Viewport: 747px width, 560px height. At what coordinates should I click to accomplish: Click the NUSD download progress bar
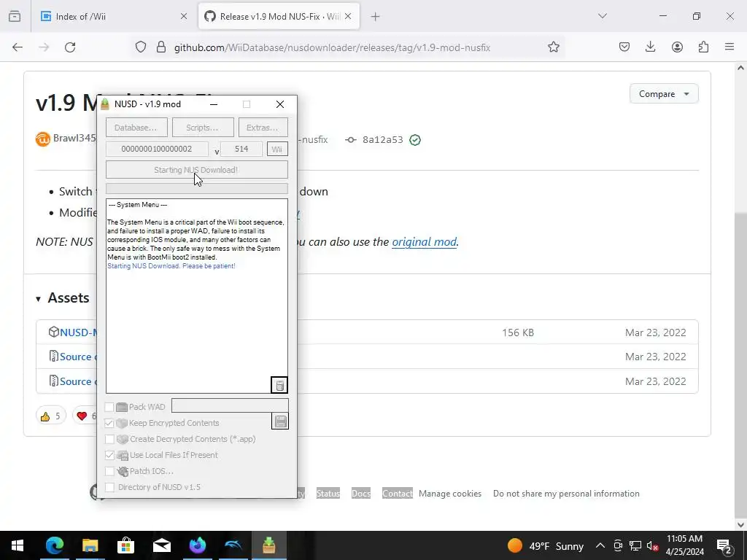tap(197, 189)
